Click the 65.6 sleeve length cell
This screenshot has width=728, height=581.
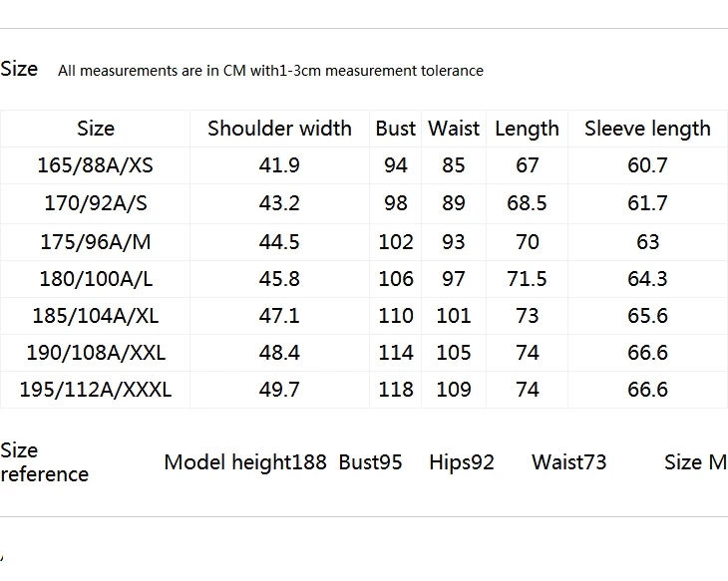click(x=647, y=316)
